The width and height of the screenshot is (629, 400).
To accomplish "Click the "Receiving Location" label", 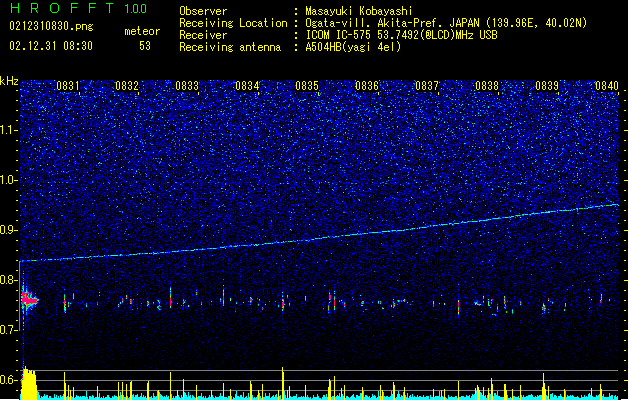I will coord(233,23).
